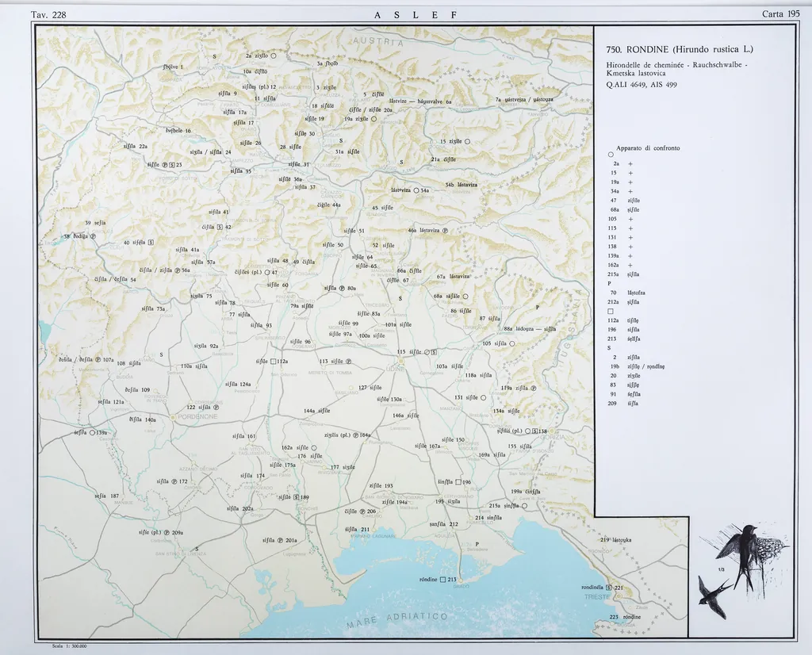
Task: Click the circle marker next to point 2a ziʒilo
Action: 273,56
